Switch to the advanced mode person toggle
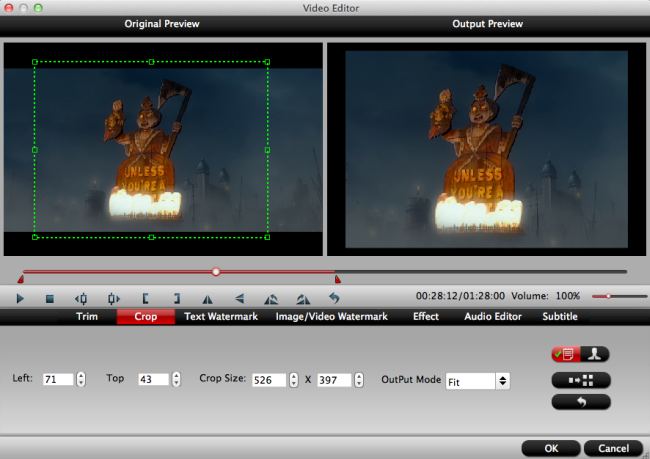The height and width of the screenshot is (459, 650). [x=595, y=354]
